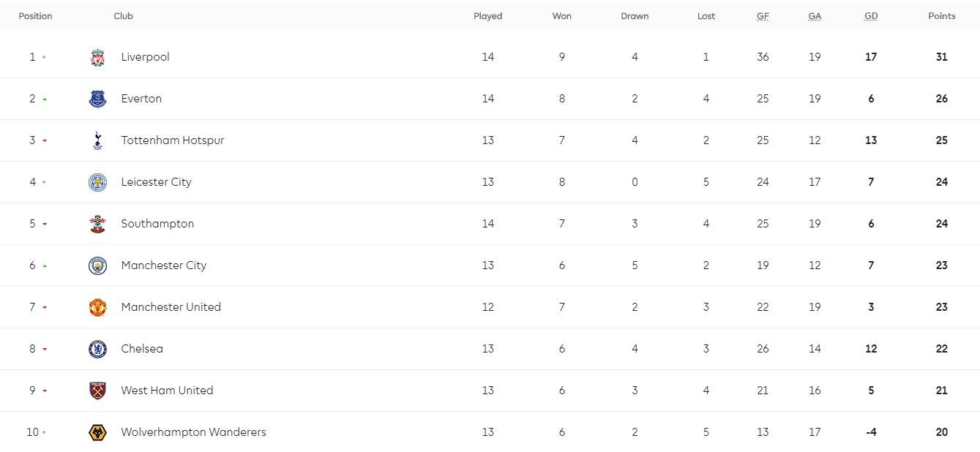Select the Manchester United crest

tap(97, 307)
